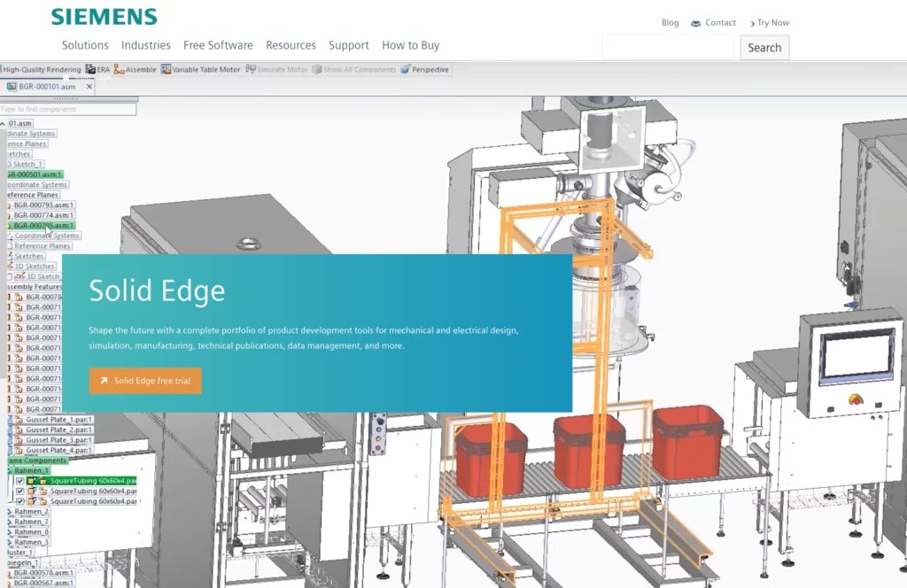907x588 pixels.
Task: Uncheck the first SquareTubing 60x60x4 component
Action: tap(19, 480)
